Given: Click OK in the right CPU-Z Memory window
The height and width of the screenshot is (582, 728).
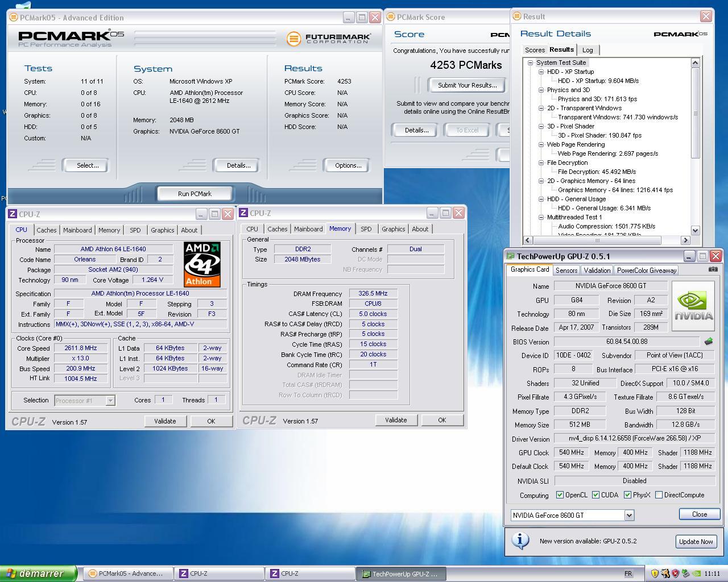Looking at the screenshot, I should [442, 420].
